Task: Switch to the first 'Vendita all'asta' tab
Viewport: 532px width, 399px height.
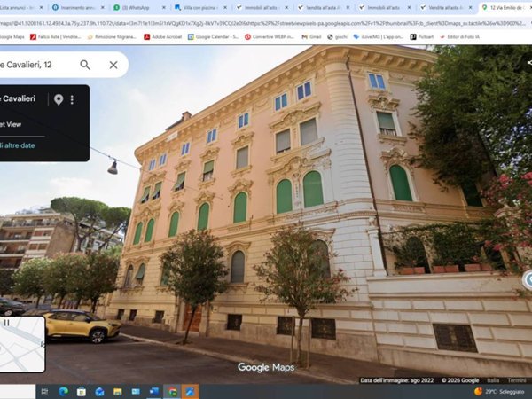Action: click(323, 7)
